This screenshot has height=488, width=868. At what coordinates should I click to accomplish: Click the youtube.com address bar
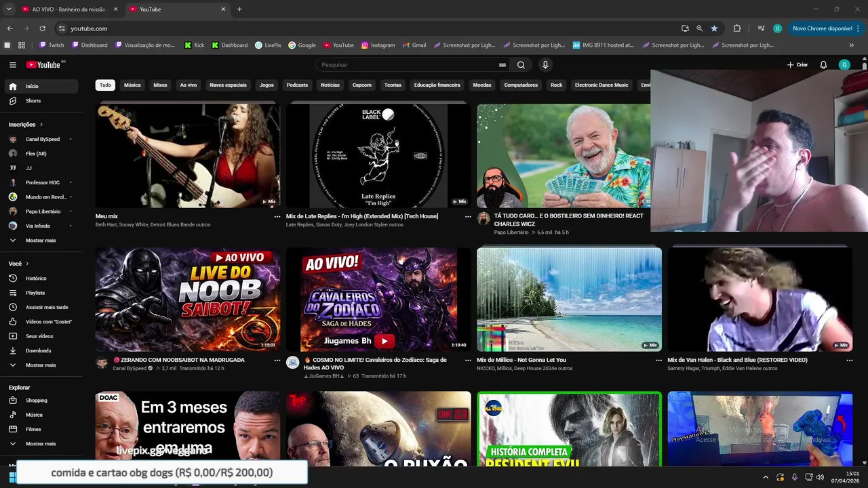coord(366,28)
